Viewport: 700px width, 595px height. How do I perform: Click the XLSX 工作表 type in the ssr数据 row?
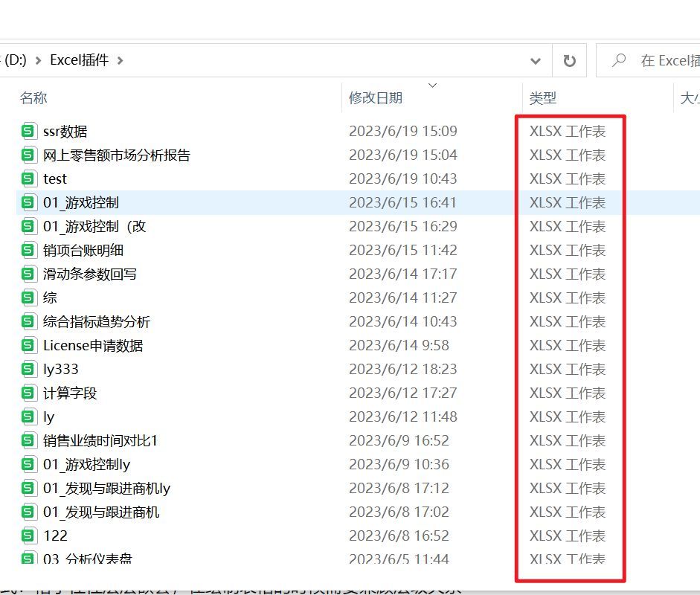click(x=568, y=131)
